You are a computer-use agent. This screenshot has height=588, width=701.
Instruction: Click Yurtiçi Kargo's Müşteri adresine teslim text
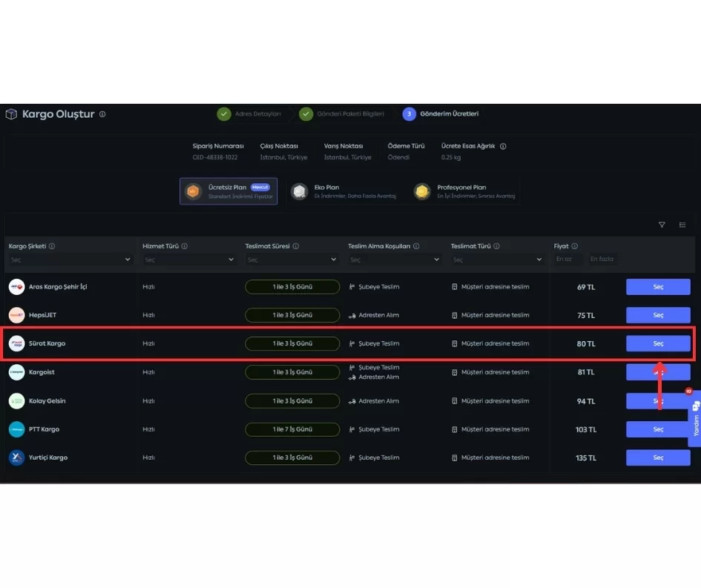point(495,457)
